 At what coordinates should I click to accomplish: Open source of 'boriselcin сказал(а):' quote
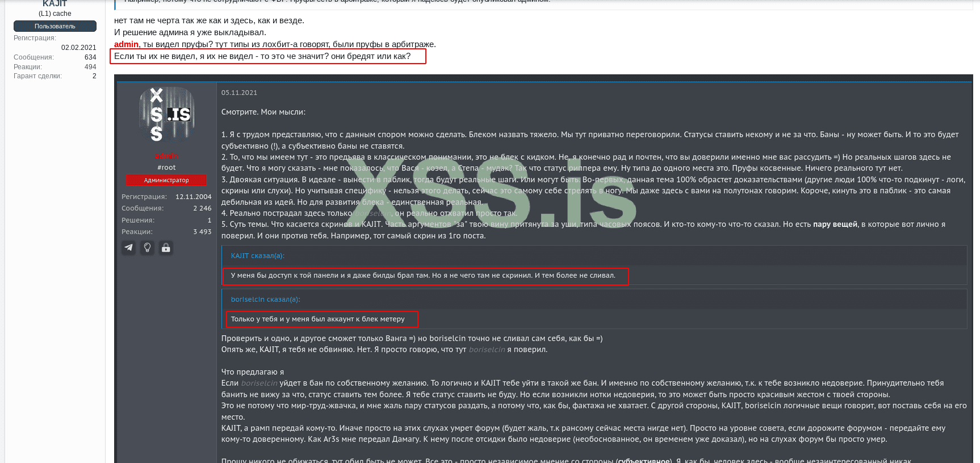265,300
